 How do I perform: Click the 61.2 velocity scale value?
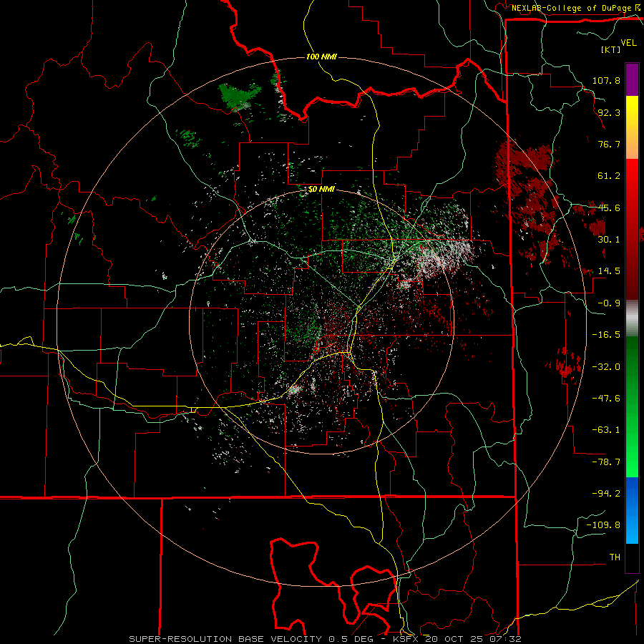pos(609,176)
